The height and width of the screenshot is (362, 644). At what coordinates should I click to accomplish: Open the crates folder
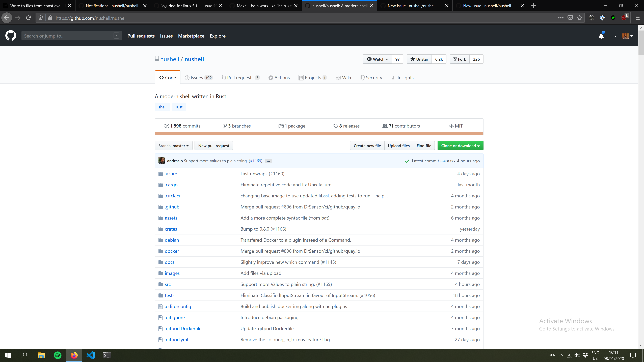point(171,229)
